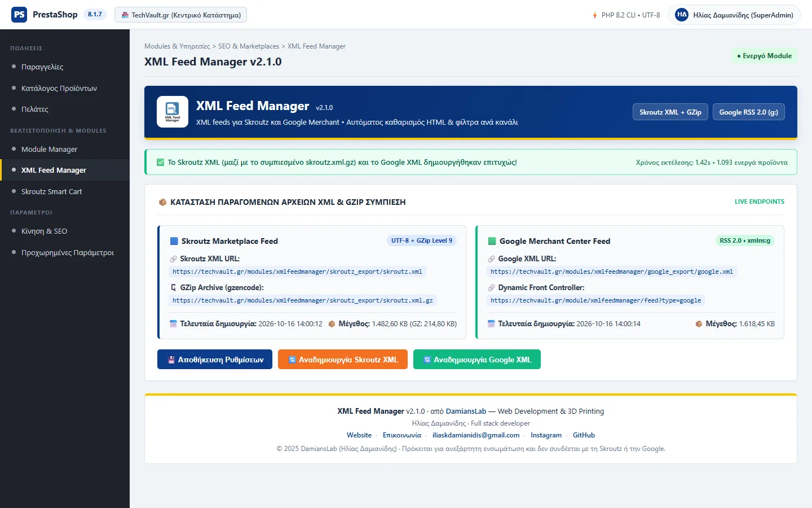Click the HΔ user avatar icon
The width and height of the screenshot is (812, 508).
tap(682, 15)
